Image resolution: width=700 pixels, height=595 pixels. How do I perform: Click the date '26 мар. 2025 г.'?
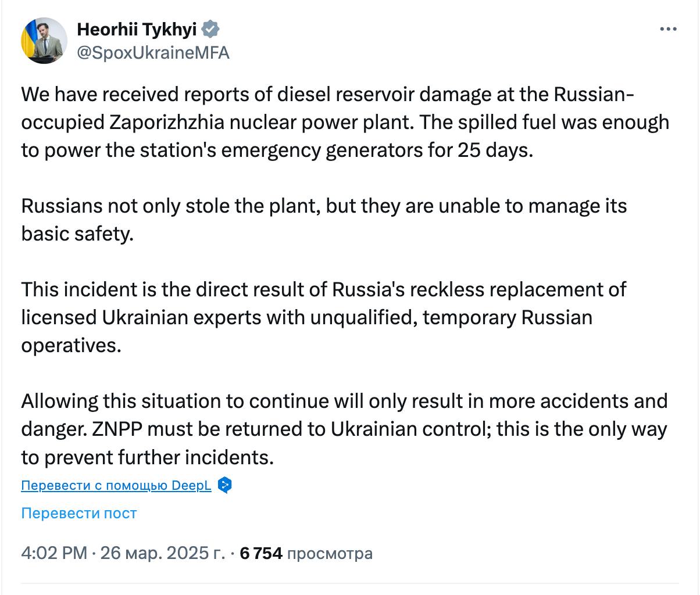pyautogui.click(x=162, y=553)
